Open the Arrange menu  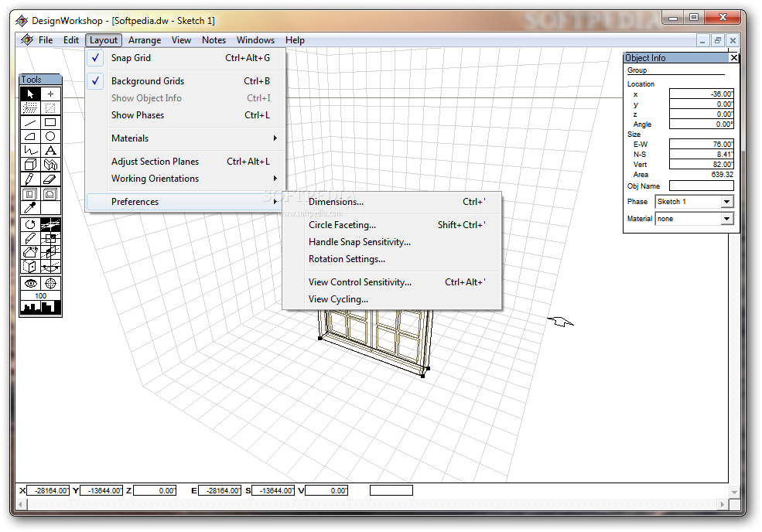coord(145,40)
